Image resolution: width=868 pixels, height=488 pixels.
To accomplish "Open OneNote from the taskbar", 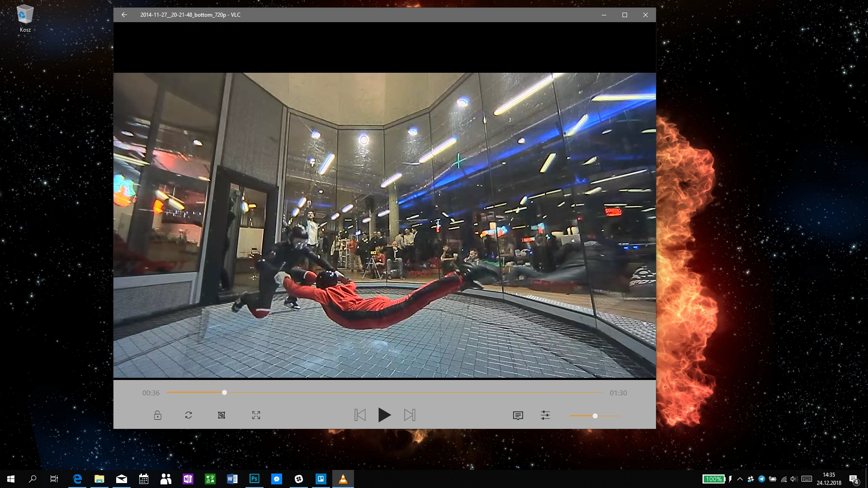I will [188, 479].
